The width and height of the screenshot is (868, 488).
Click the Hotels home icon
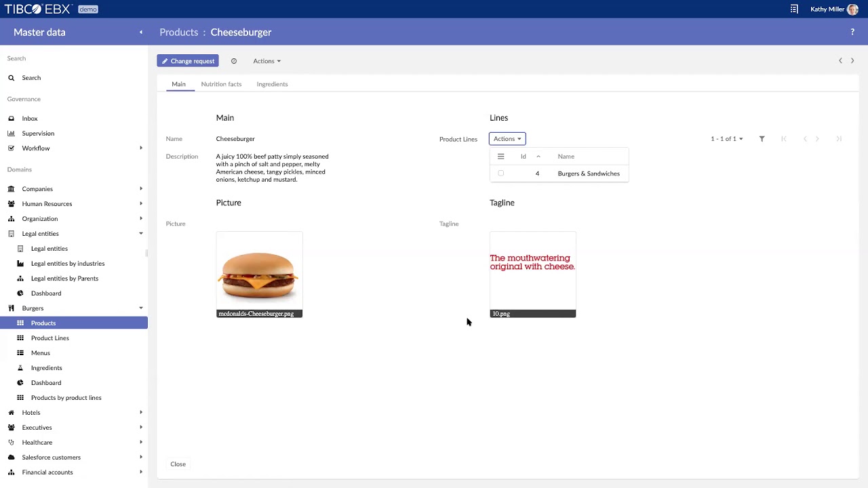(x=11, y=413)
